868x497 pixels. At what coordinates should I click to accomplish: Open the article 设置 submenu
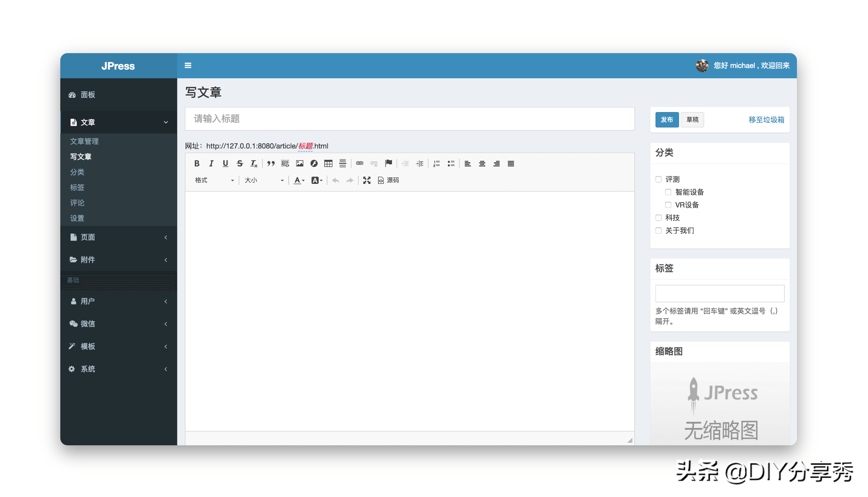pos(77,218)
